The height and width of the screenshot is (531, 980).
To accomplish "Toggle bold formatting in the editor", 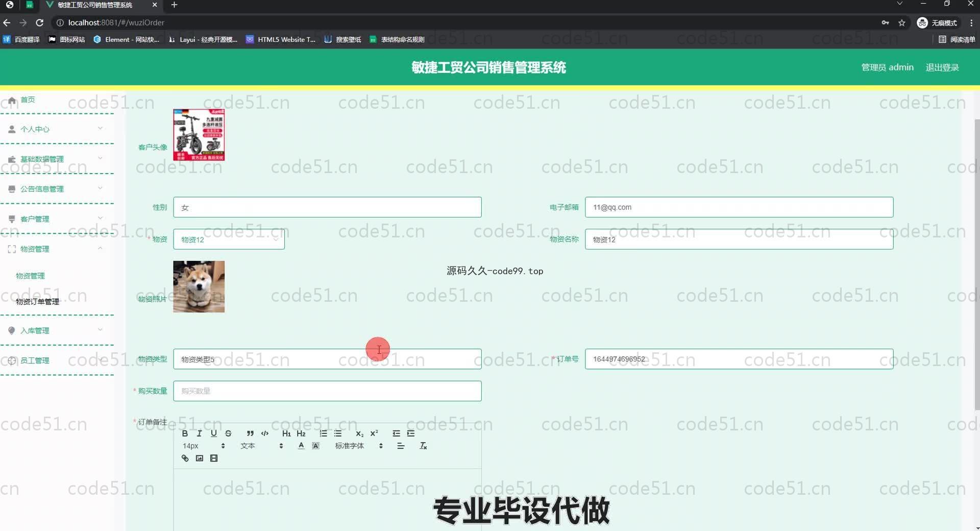I will [x=185, y=433].
